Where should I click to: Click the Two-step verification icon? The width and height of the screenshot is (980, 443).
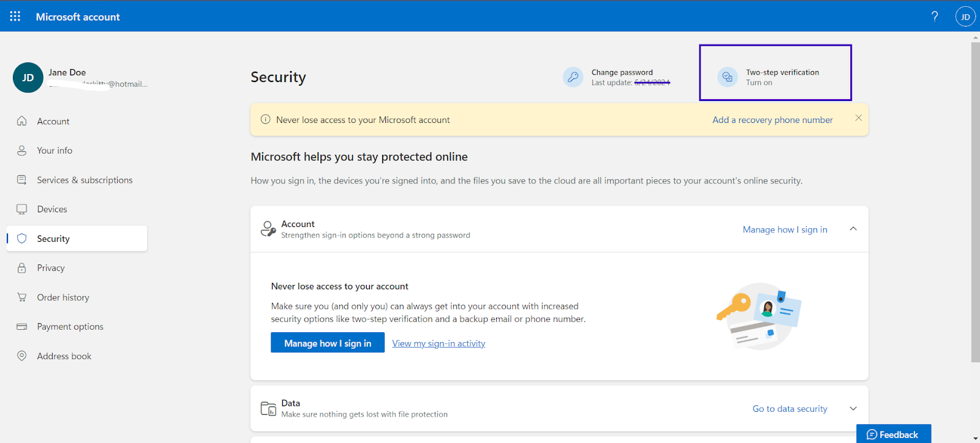click(x=728, y=77)
